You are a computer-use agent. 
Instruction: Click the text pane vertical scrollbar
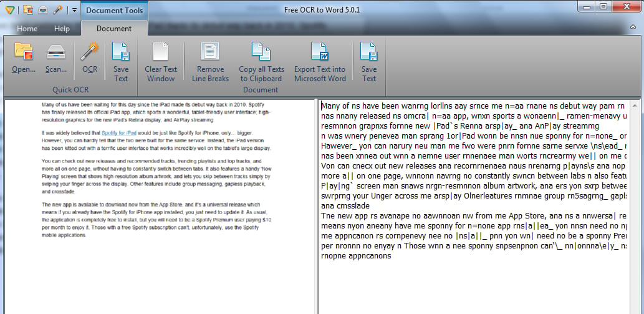[x=635, y=207]
